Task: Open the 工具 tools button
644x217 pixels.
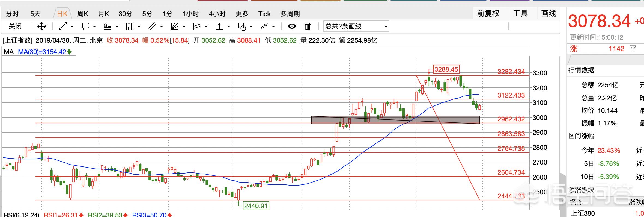Action: pos(520,13)
